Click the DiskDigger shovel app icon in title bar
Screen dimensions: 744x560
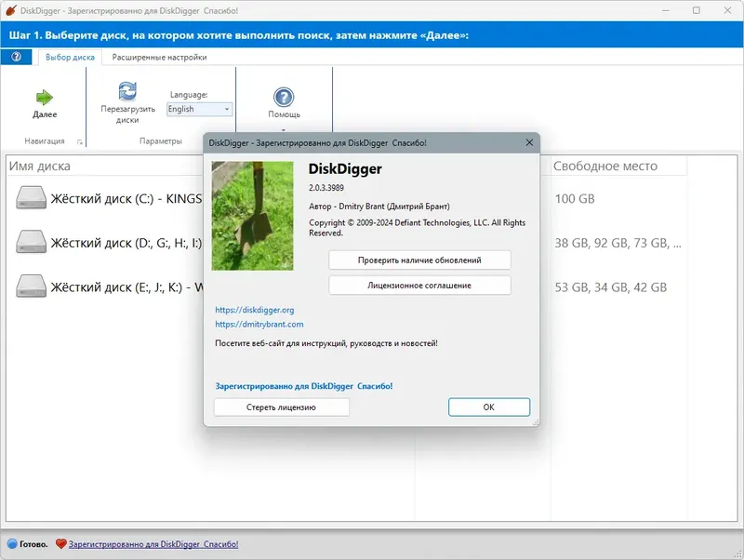click(10, 10)
